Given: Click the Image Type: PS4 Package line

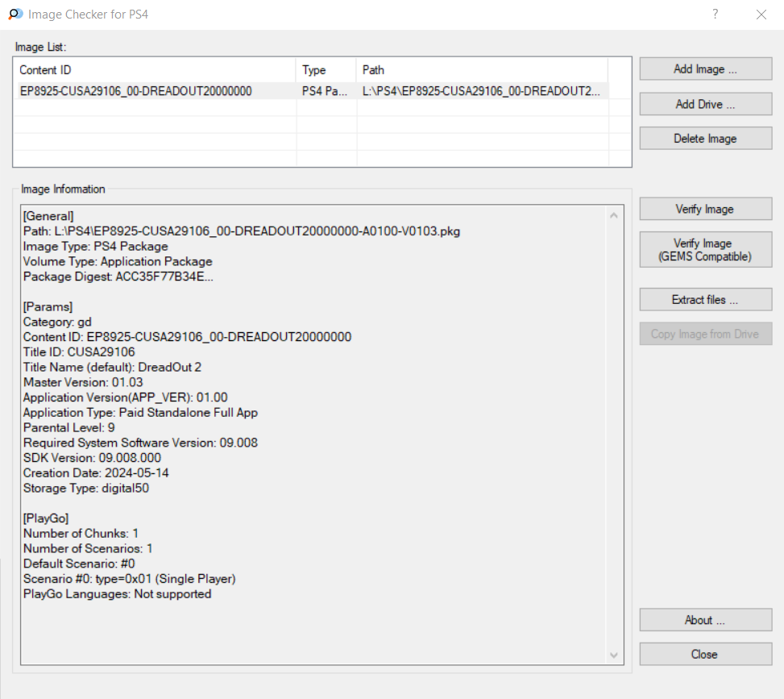Looking at the screenshot, I should [x=96, y=246].
